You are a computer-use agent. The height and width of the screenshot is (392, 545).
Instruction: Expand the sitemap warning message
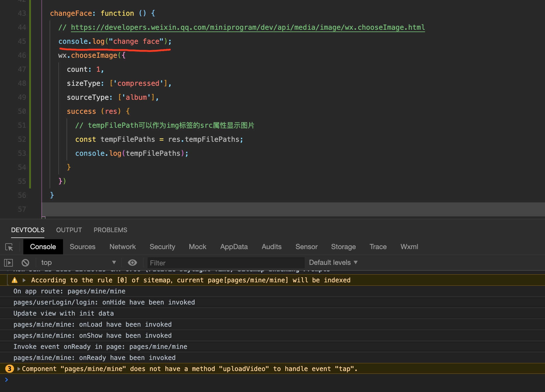(x=24, y=280)
